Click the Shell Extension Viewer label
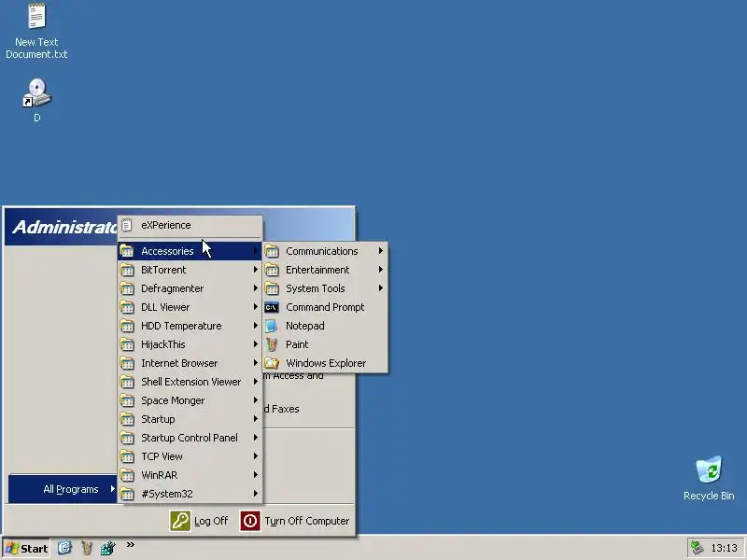Screen dimensions: 747x560 point(191,382)
